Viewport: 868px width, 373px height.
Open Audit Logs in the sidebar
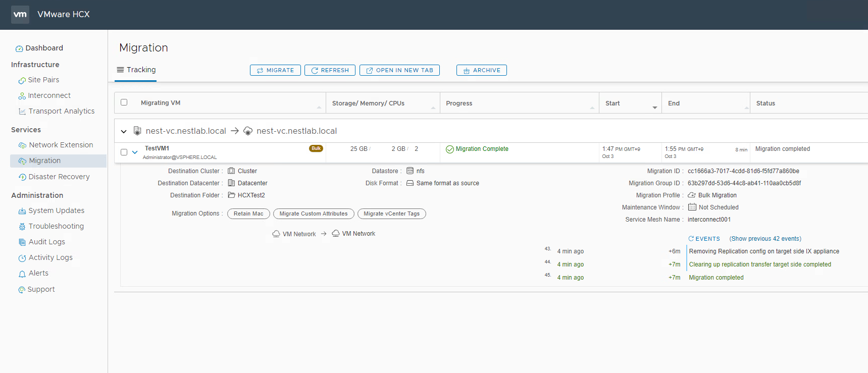pyautogui.click(x=47, y=242)
